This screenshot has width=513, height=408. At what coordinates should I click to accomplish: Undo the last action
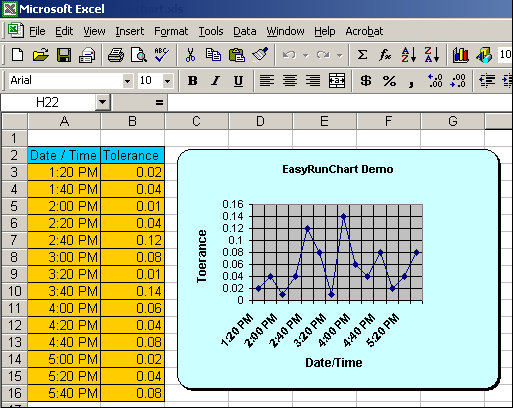[289, 55]
